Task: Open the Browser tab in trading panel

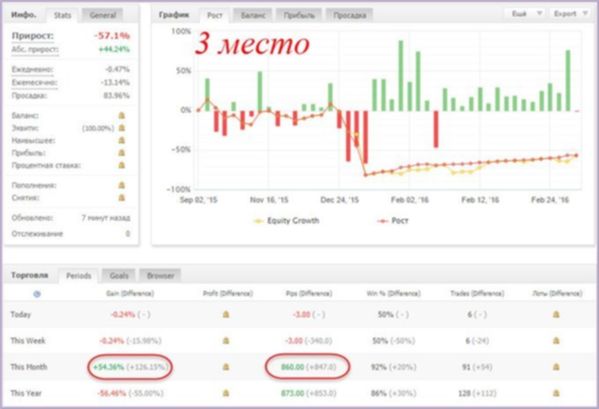Action: click(x=160, y=276)
